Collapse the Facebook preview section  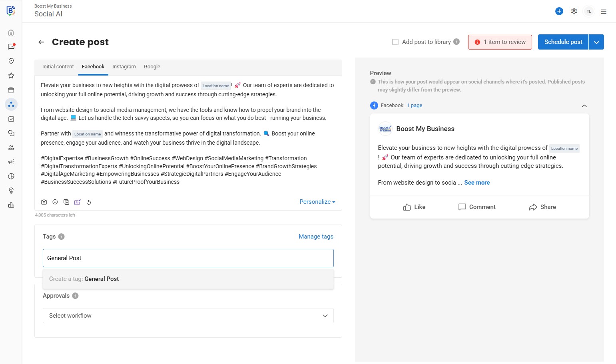point(584,106)
